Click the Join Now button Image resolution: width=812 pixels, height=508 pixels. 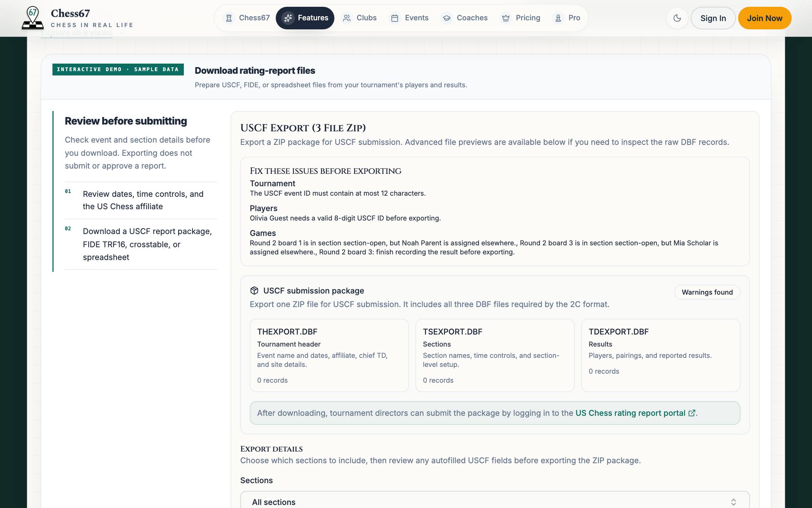(x=765, y=18)
